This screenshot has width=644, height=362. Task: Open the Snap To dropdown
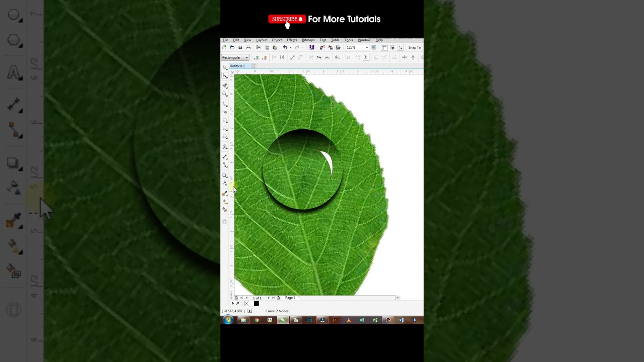click(415, 47)
